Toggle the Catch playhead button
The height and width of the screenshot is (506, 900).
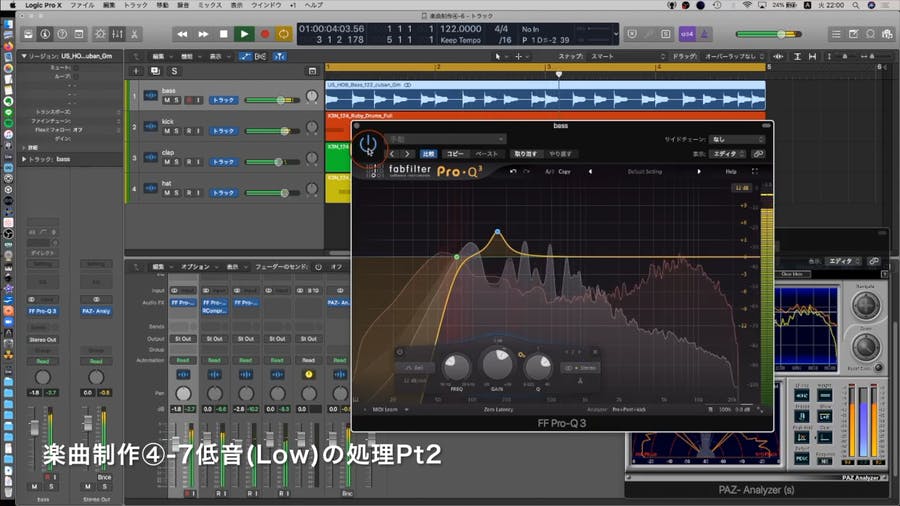[280, 56]
